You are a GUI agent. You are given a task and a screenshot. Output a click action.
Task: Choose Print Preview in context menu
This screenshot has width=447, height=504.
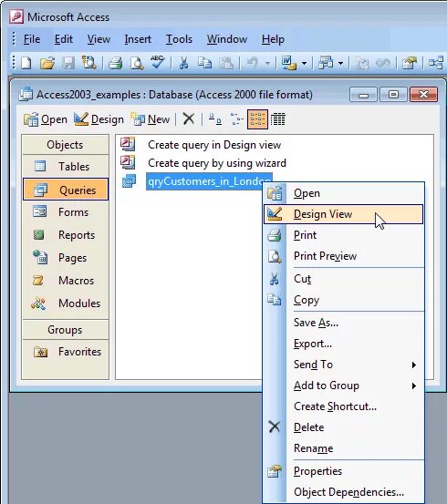click(343, 256)
